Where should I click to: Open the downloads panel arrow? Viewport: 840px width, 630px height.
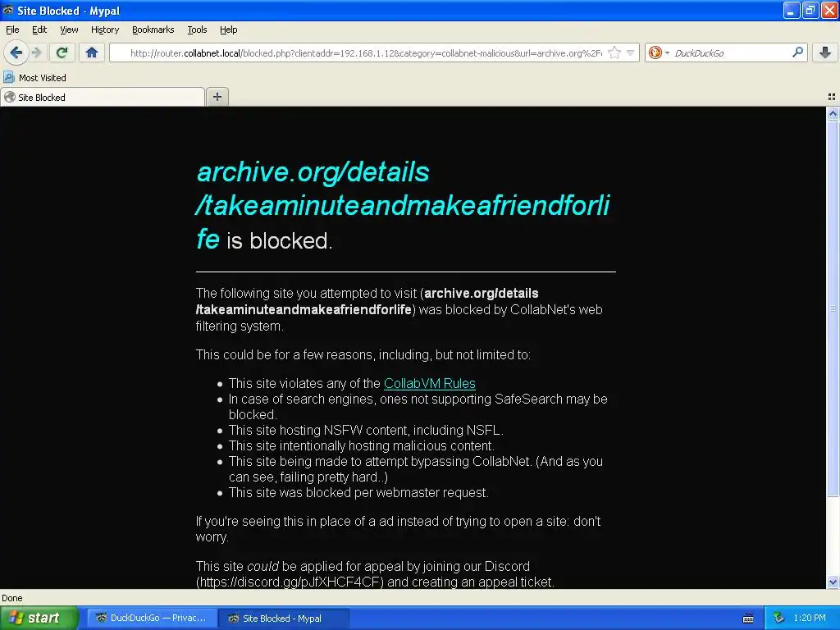[x=825, y=52]
